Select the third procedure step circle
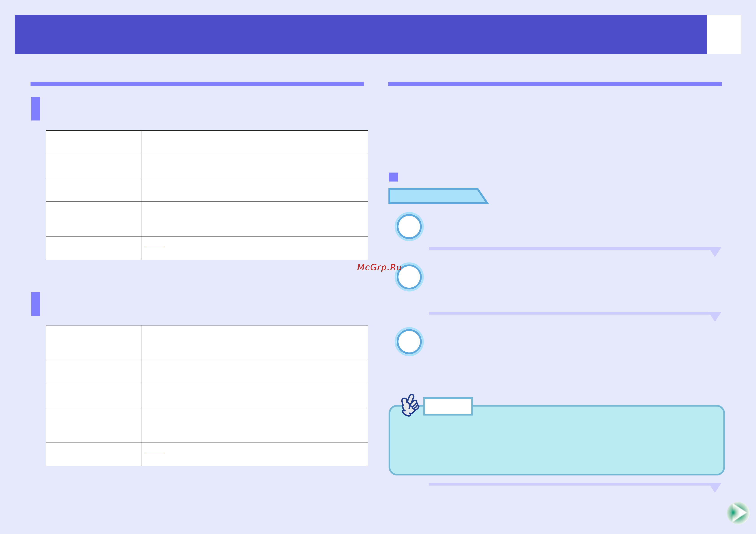The image size is (756, 534). pos(409,342)
